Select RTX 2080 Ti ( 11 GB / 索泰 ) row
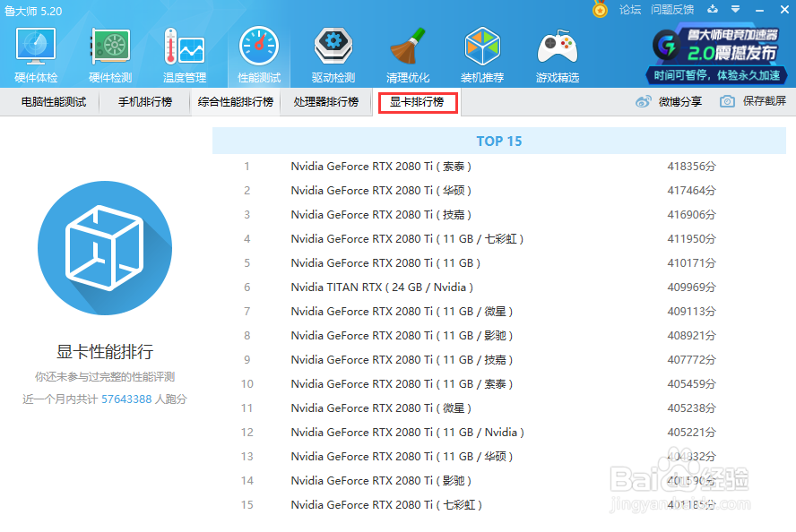This screenshot has height=532, width=796. coord(499,384)
